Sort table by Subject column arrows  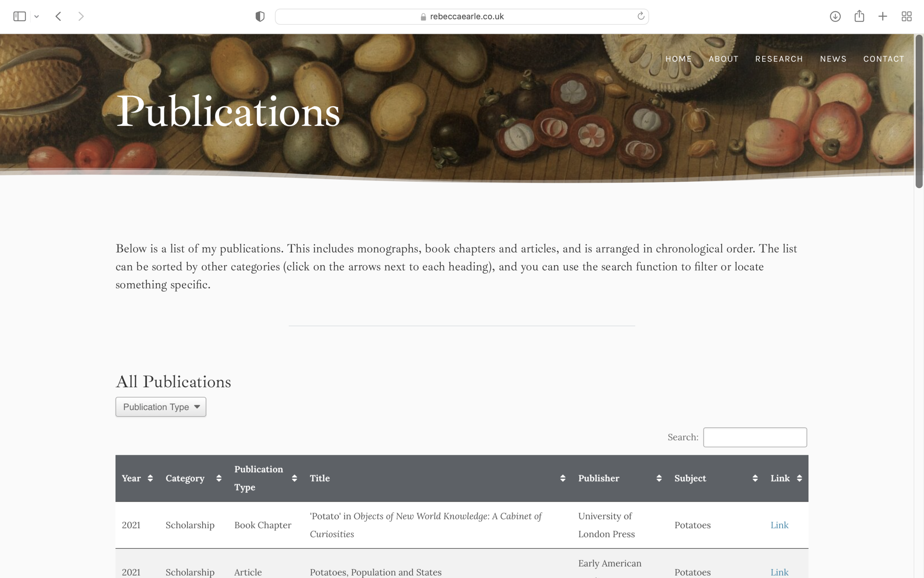[x=755, y=478]
